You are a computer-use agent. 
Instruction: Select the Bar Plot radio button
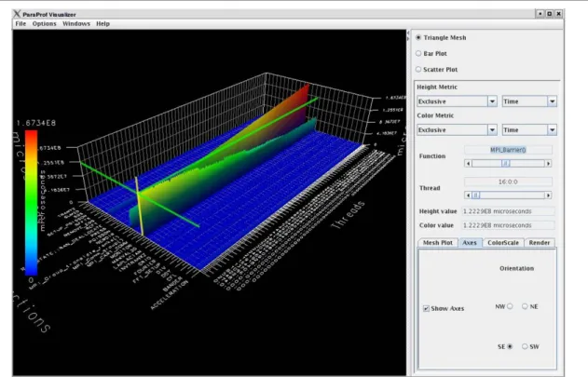[418, 53]
